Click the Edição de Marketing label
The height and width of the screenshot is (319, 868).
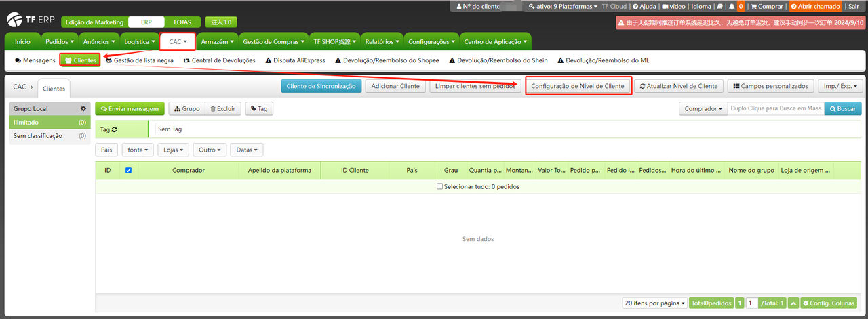pyautogui.click(x=94, y=22)
